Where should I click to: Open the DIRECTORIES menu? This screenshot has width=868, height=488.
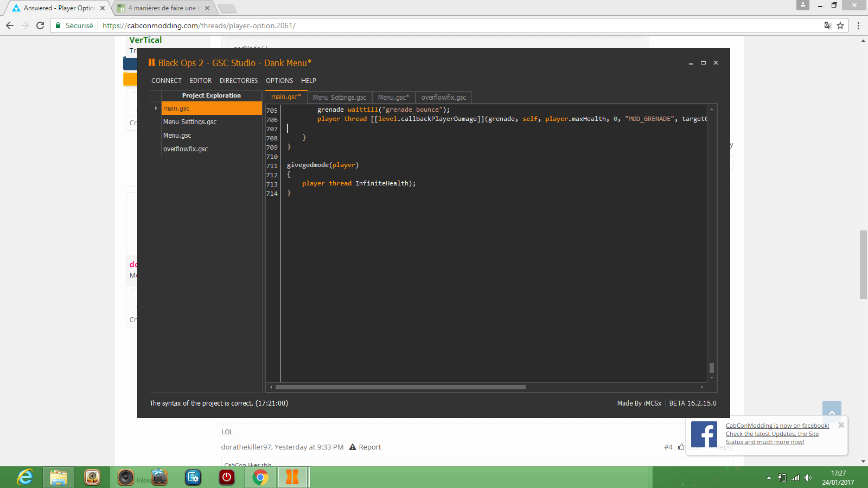click(x=239, y=81)
